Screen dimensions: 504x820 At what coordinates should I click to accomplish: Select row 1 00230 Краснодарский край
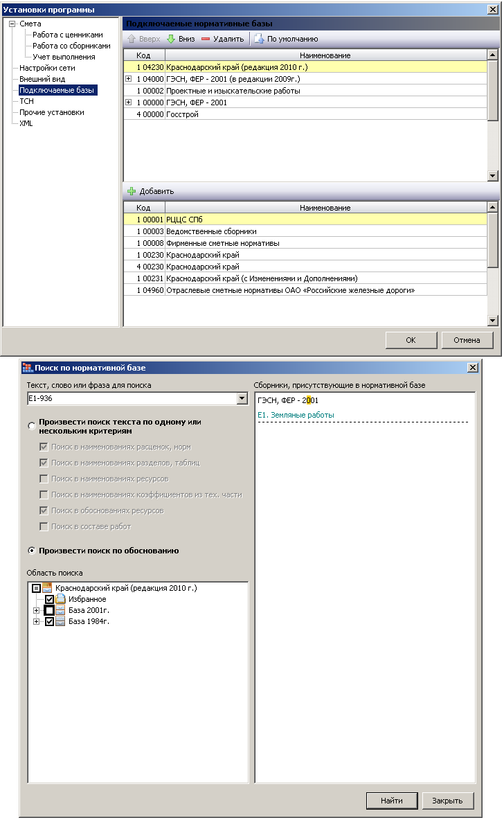pos(305,255)
